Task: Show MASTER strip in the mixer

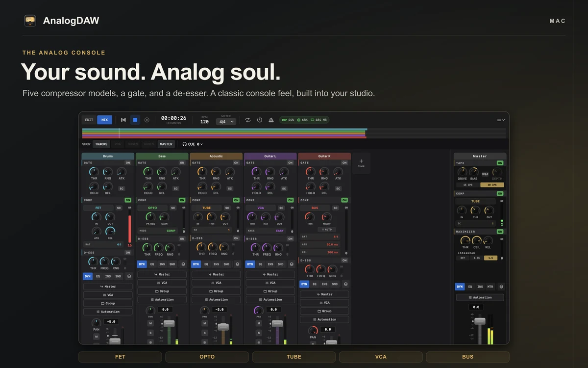Action: 166,144
